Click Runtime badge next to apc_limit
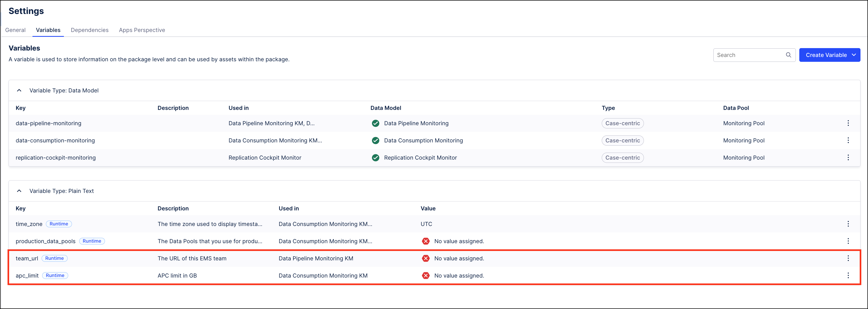The height and width of the screenshot is (309, 868). 55,276
